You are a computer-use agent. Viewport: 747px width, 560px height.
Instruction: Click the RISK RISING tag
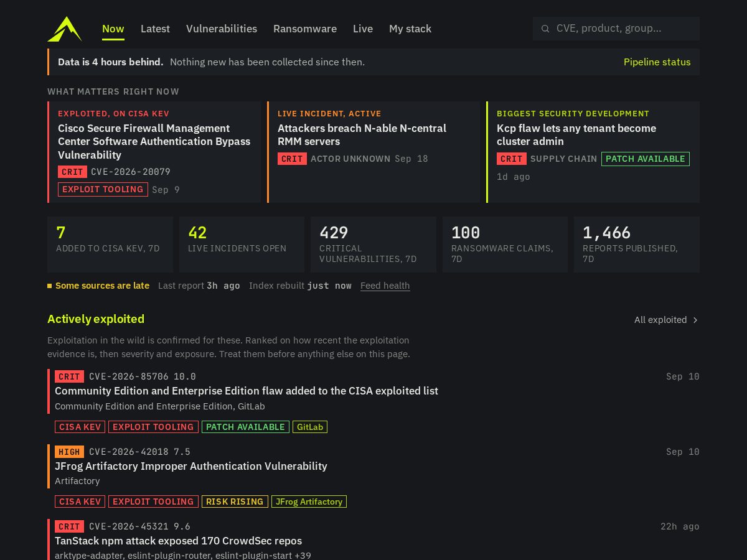235,502
